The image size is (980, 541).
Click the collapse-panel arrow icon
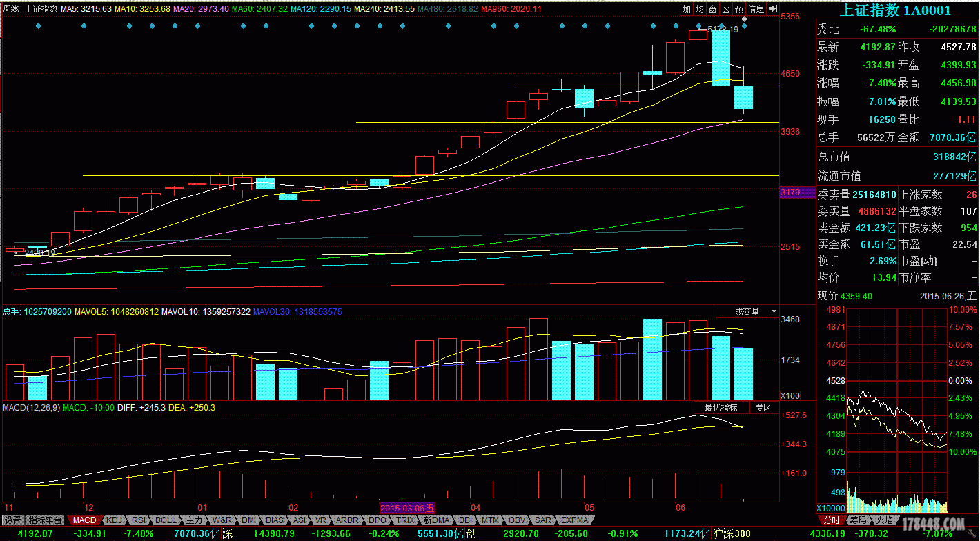tap(773, 9)
